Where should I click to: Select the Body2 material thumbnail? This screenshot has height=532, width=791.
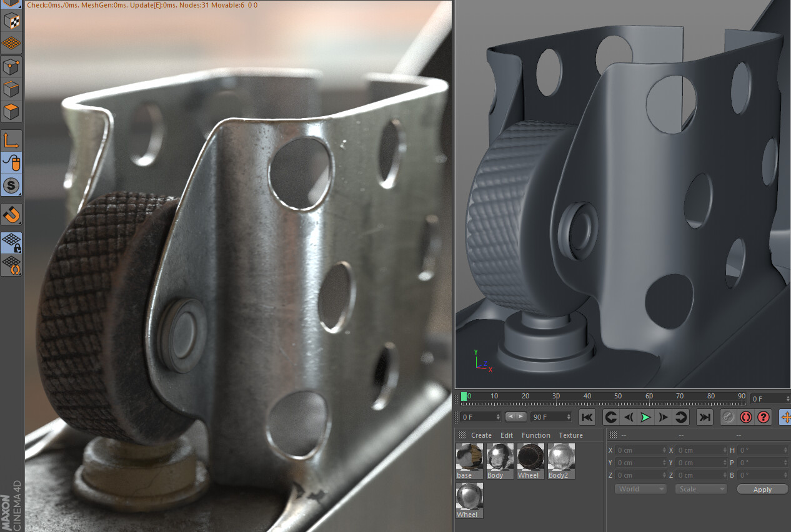560,461
